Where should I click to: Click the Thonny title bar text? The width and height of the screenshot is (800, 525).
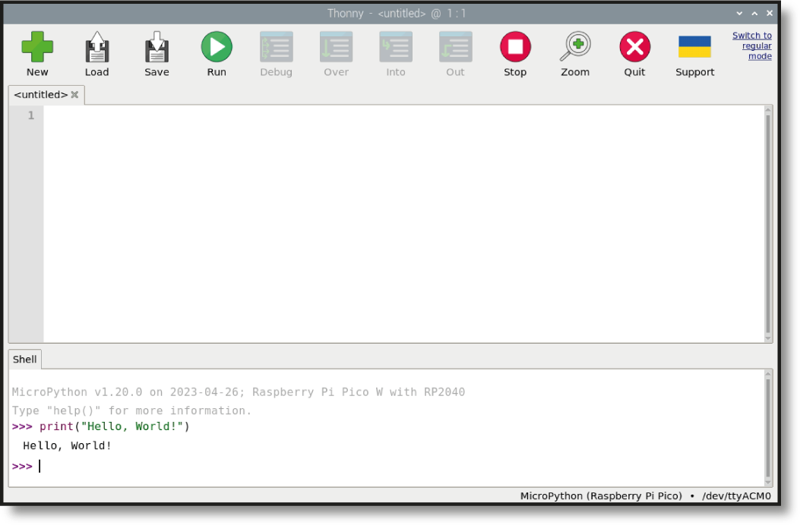[396, 14]
